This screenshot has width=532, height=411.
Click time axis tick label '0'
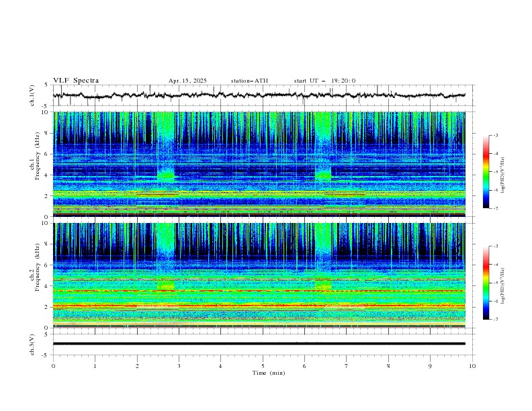(x=53, y=366)
